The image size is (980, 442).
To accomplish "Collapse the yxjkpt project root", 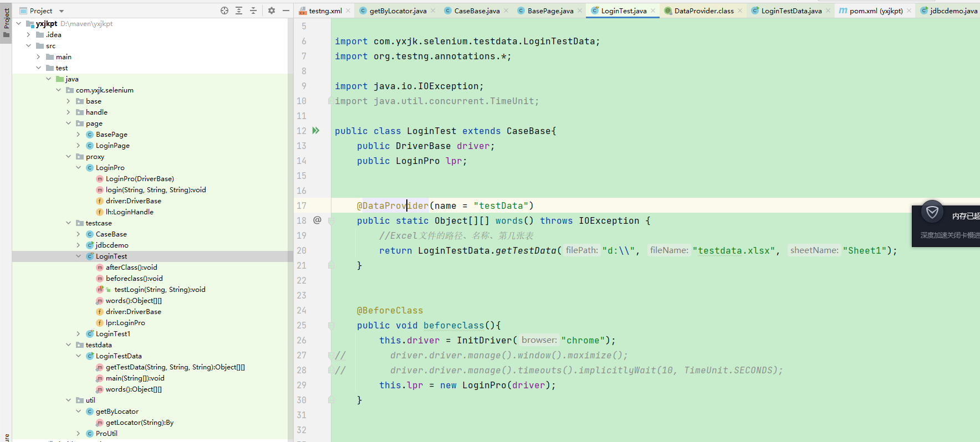I will (x=19, y=23).
